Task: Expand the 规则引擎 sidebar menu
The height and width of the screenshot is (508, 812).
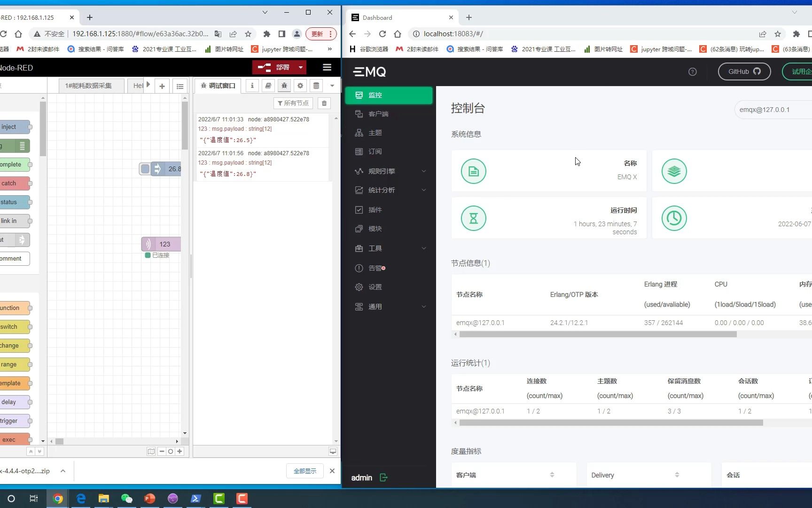Action: [389, 171]
